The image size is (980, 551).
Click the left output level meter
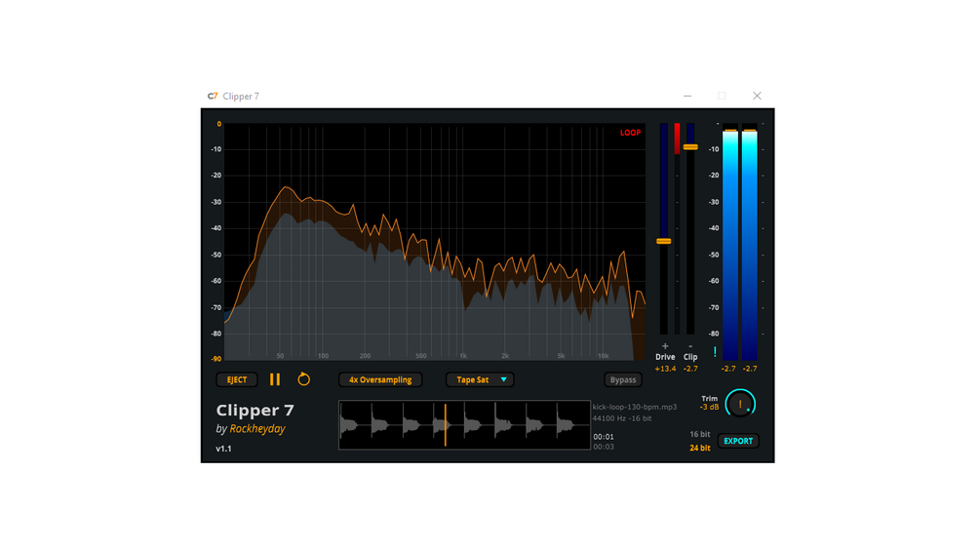[730, 242]
